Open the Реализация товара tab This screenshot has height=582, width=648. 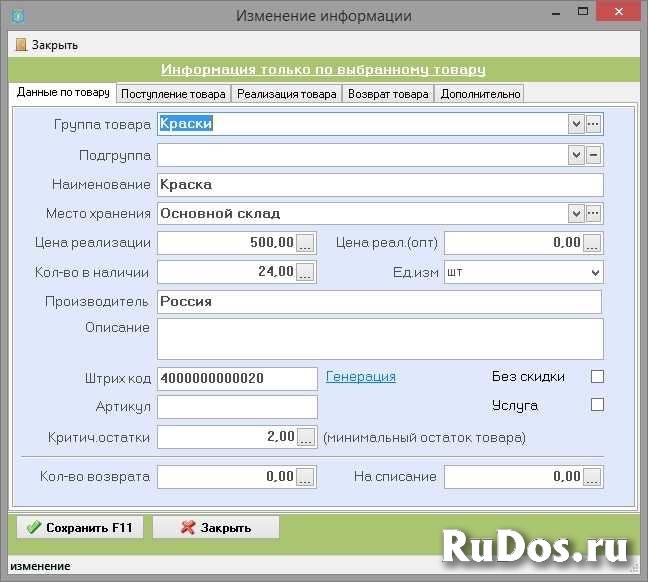(286, 94)
